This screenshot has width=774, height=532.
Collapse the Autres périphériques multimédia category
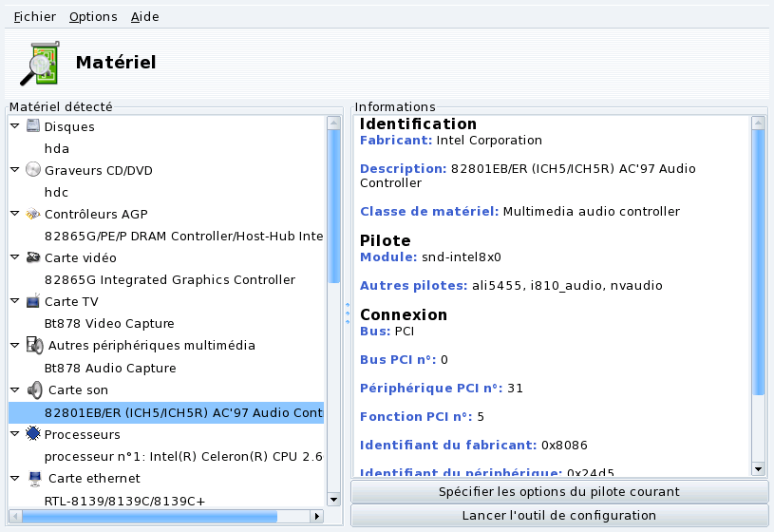[x=15, y=346]
